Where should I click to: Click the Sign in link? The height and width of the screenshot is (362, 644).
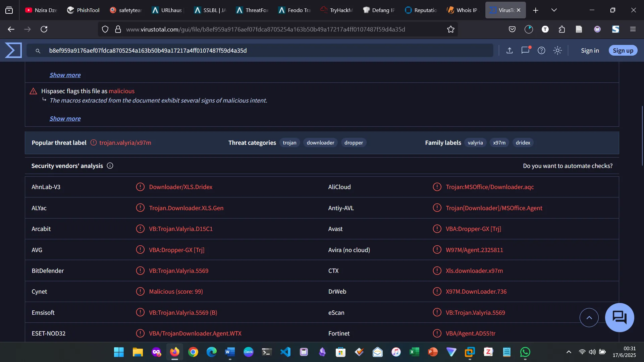click(x=590, y=50)
